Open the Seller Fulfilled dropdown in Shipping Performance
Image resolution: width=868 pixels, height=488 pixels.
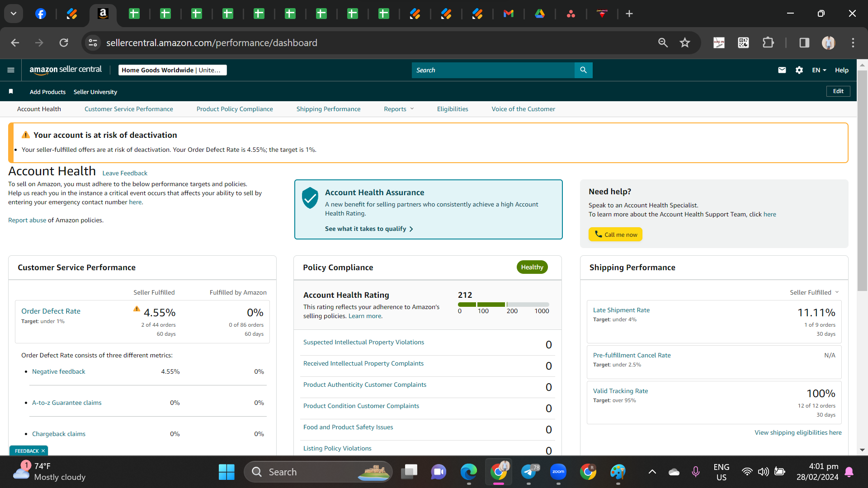[x=814, y=292]
